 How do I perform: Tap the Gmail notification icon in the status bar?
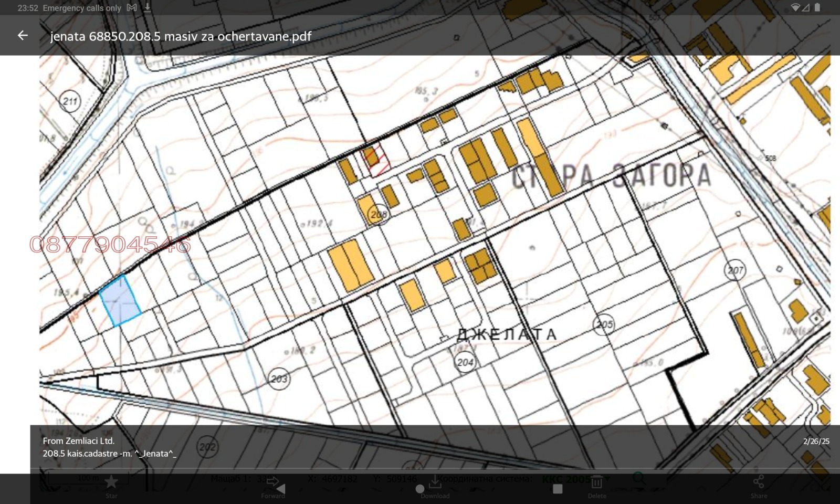pos(132,8)
